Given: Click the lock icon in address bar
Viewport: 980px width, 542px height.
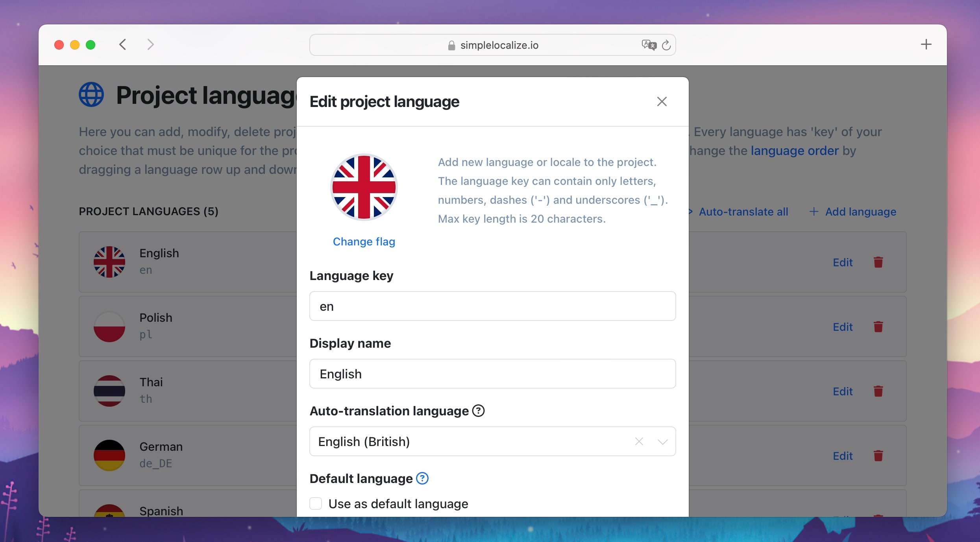Looking at the screenshot, I should click(451, 46).
